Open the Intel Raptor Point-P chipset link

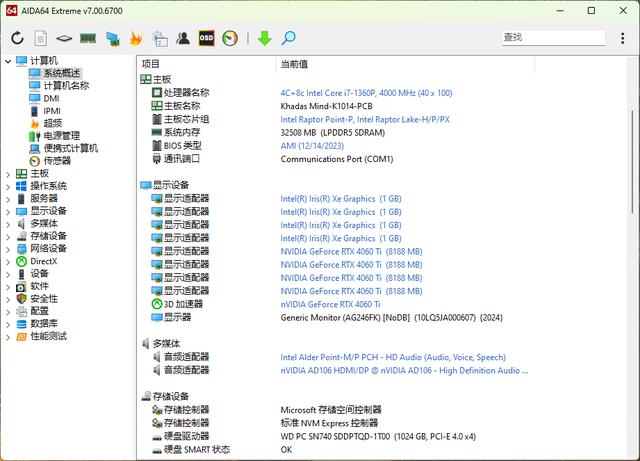[365, 120]
